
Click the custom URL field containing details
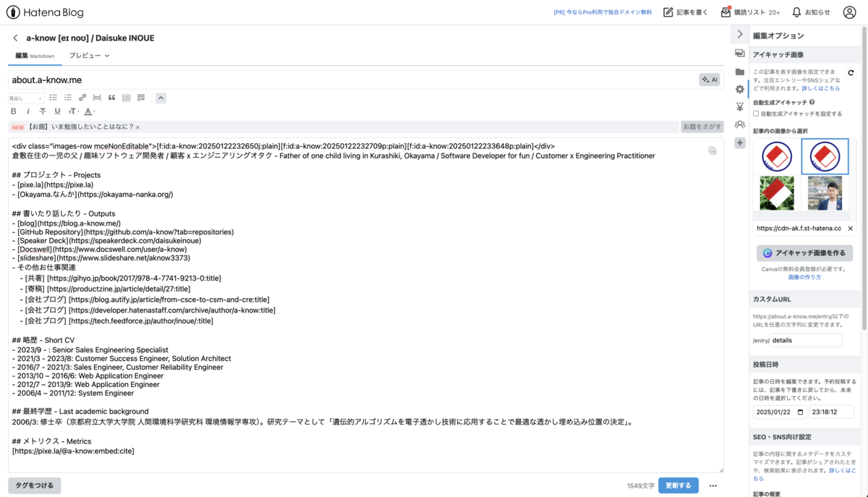[x=806, y=340]
